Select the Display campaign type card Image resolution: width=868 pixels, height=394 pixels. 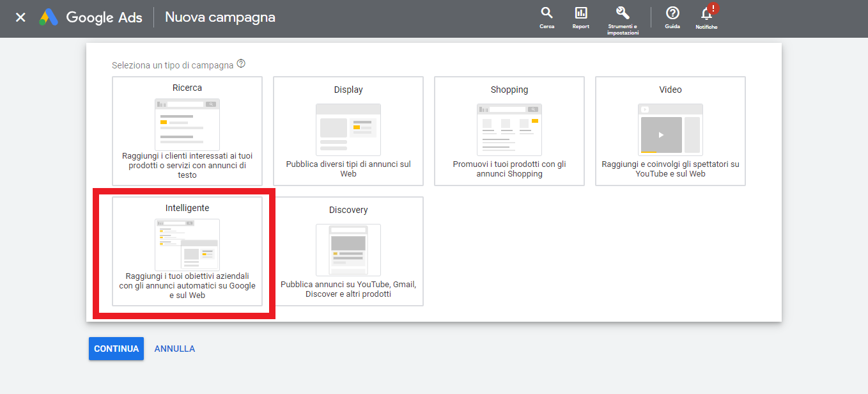[x=348, y=131]
